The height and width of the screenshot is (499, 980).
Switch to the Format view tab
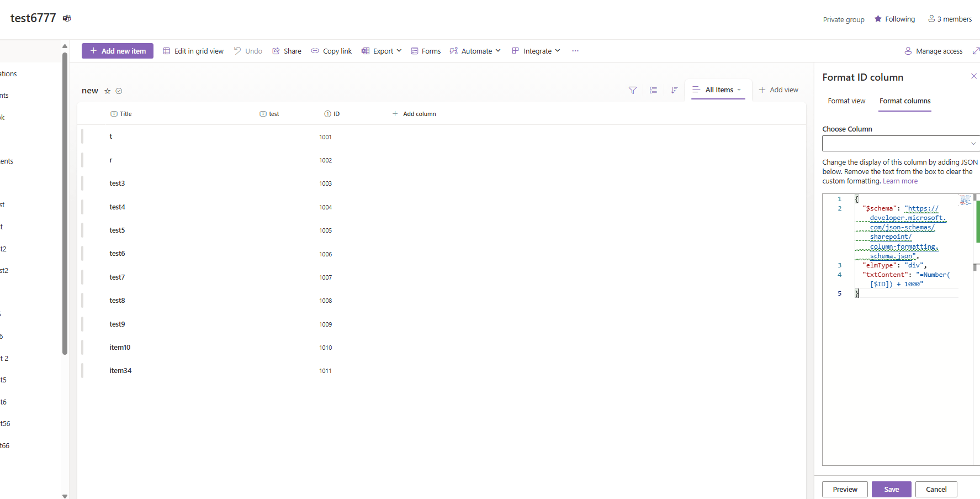tap(846, 101)
